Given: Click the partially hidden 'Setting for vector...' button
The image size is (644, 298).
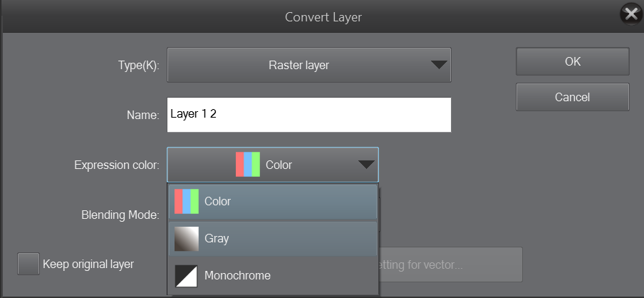Looking at the screenshot, I should tap(450, 264).
